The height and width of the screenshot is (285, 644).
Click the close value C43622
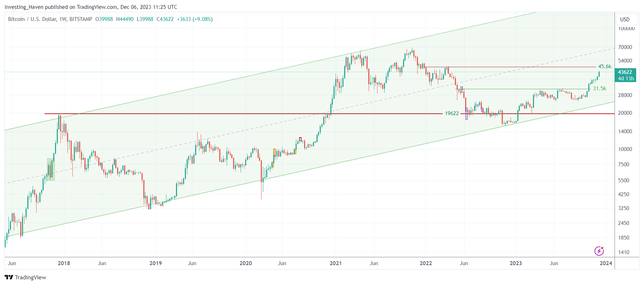165,19
